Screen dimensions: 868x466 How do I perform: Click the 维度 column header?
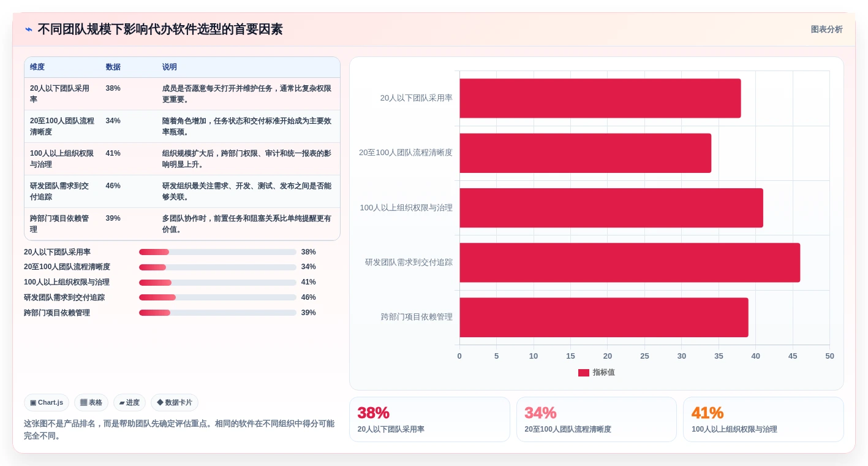37,67
